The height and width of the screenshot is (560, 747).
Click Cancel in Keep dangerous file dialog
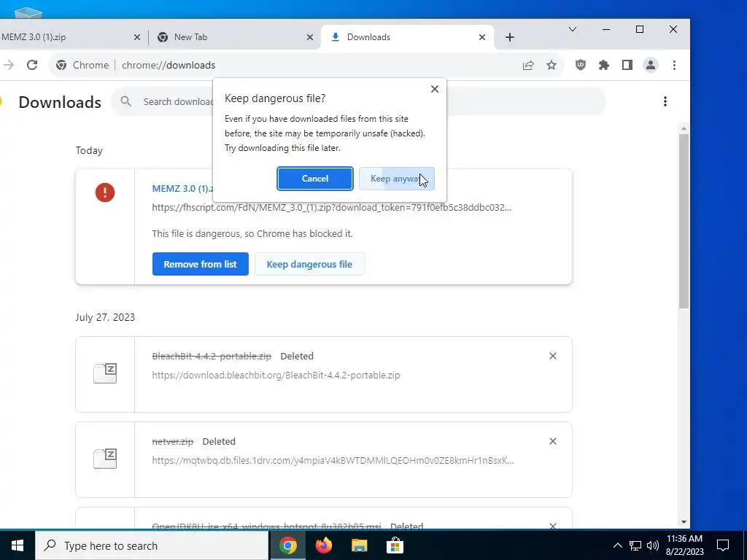click(315, 179)
